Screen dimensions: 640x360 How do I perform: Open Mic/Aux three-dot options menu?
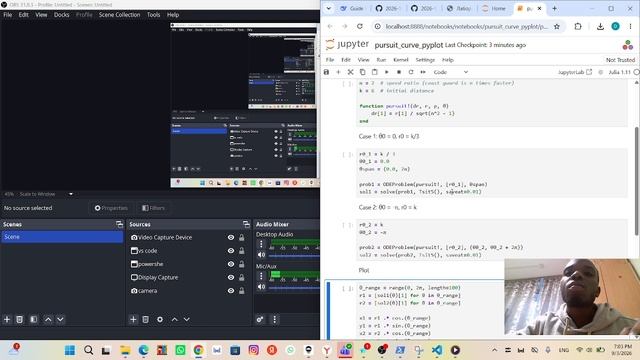(x=261, y=276)
